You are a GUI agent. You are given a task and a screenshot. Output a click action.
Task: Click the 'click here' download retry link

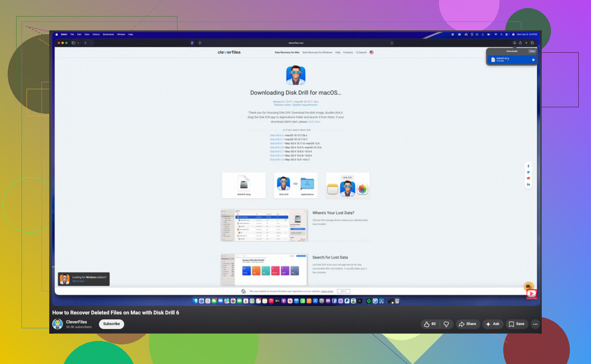(314, 122)
